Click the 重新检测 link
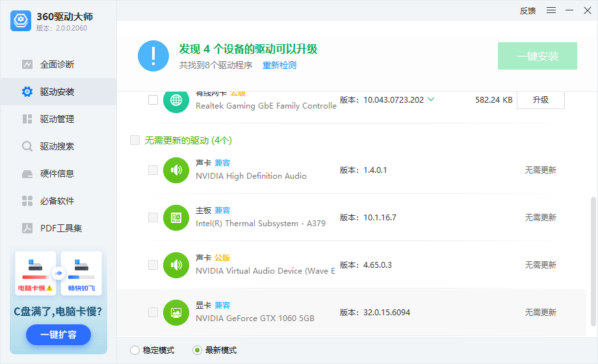The height and width of the screenshot is (364, 598). tap(279, 65)
